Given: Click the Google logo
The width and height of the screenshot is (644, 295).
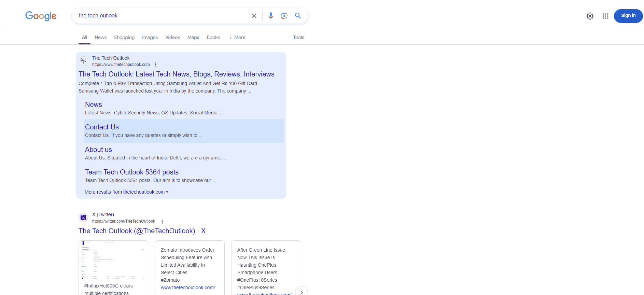Looking at the screenshot, I should click(41, 16).
